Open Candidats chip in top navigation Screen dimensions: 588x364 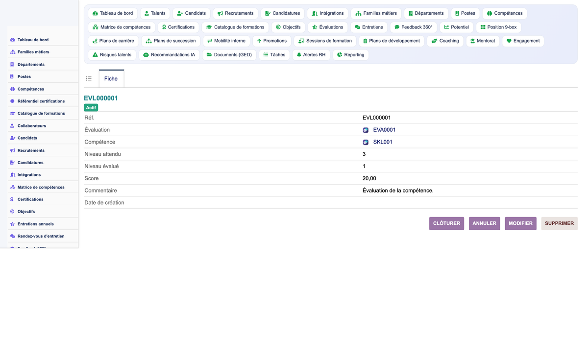point(192,13)
